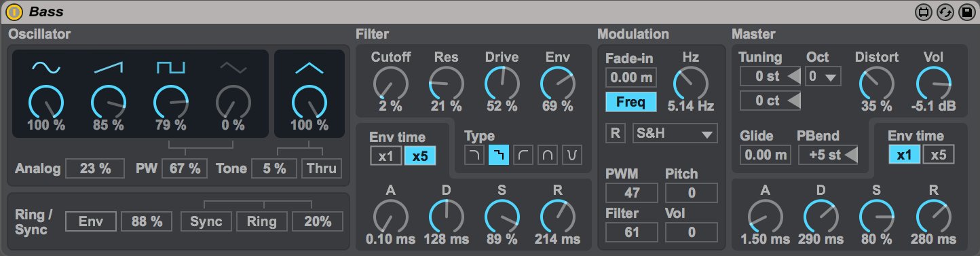Toggle the Env button in Ring / Sync

tap(90, 221)
